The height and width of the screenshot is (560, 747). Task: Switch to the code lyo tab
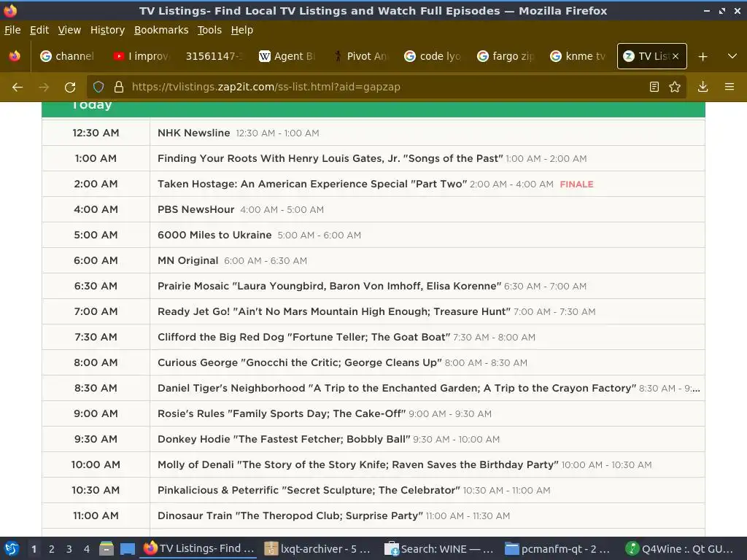click(x=433, y=56)
